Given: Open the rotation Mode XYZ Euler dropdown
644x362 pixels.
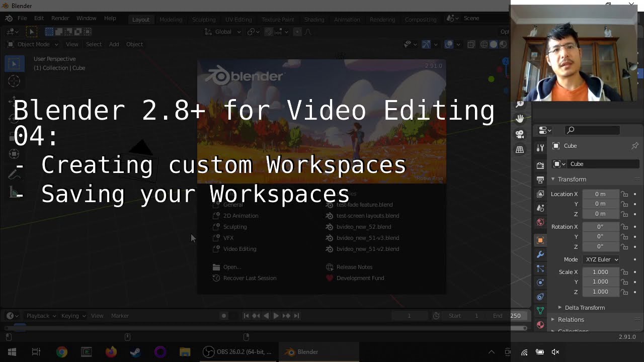Looking at the screenshot, I should [601, 259].
